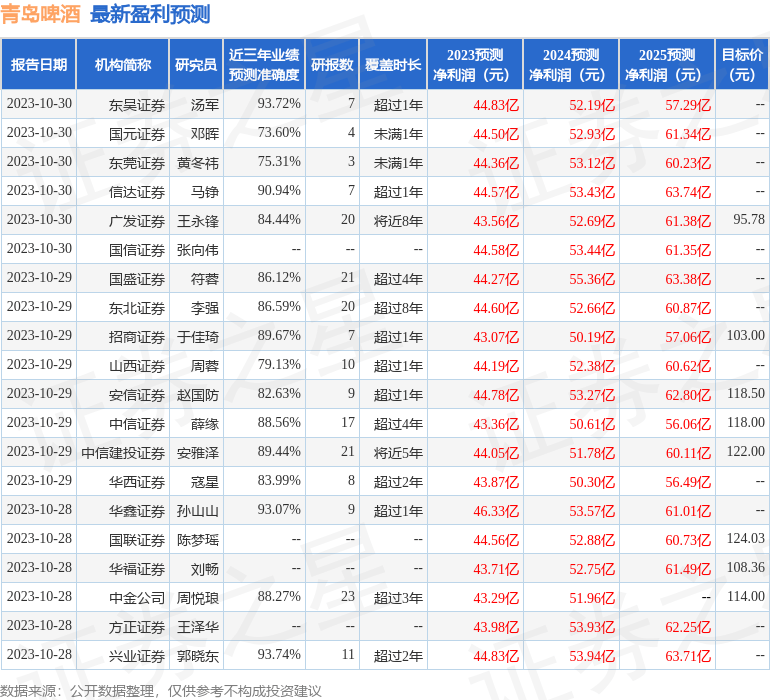The height and width of the screenshot is (700, 770).
Task: Click the 2023预测净利润 header
Action: tap(475, 64)
